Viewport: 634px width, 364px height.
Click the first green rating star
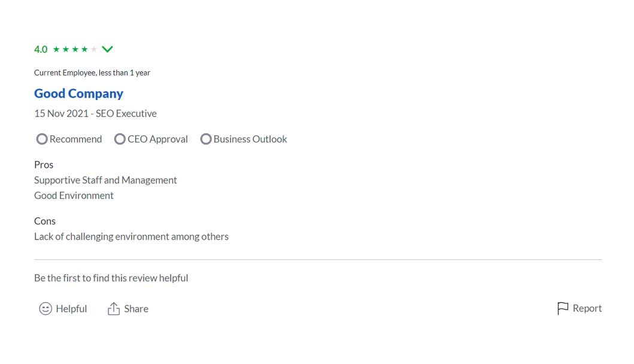point(56,49)
